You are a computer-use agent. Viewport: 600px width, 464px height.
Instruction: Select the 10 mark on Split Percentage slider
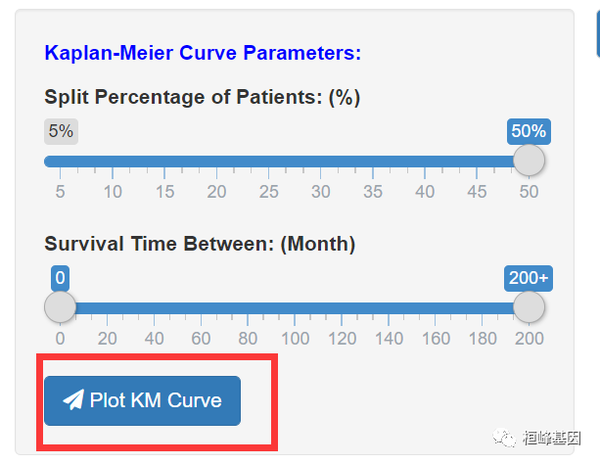click(x=112, y=161)
